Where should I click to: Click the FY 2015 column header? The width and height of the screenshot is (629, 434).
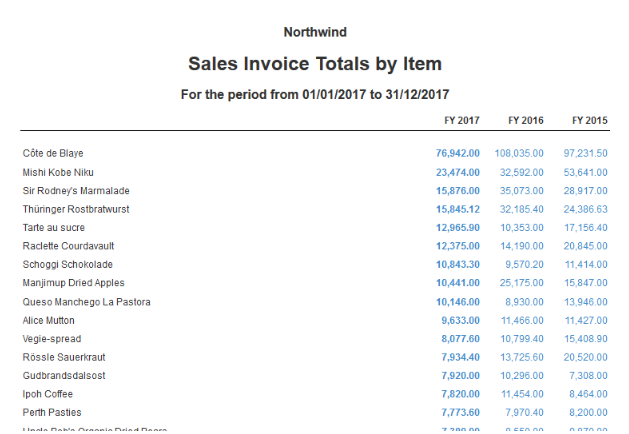pos(590,121)
